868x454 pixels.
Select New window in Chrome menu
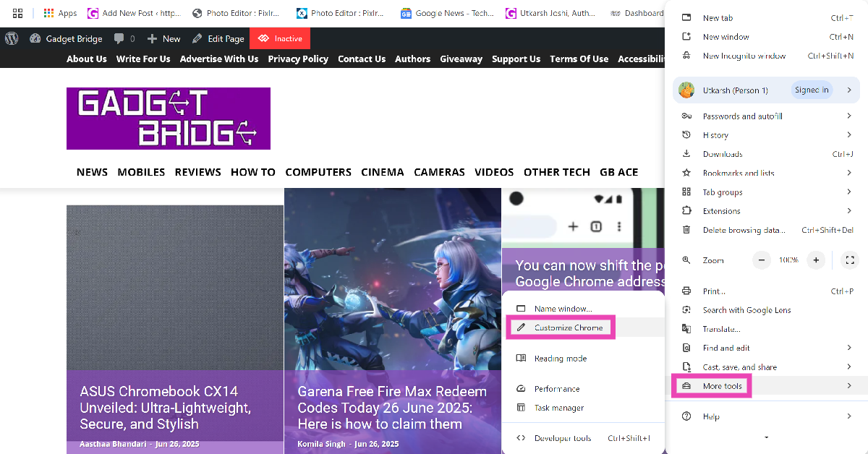coord(767,37)
